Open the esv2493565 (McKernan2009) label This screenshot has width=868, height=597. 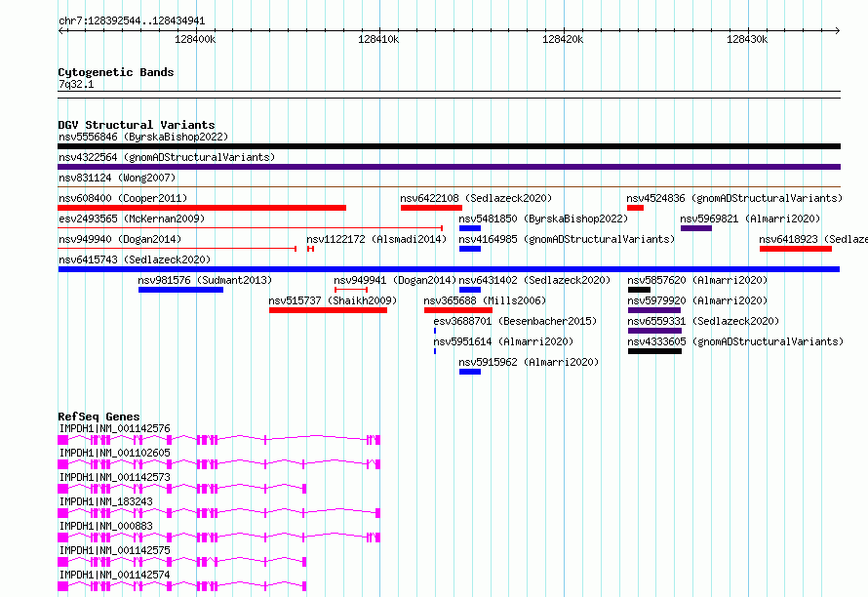[132, 219]
